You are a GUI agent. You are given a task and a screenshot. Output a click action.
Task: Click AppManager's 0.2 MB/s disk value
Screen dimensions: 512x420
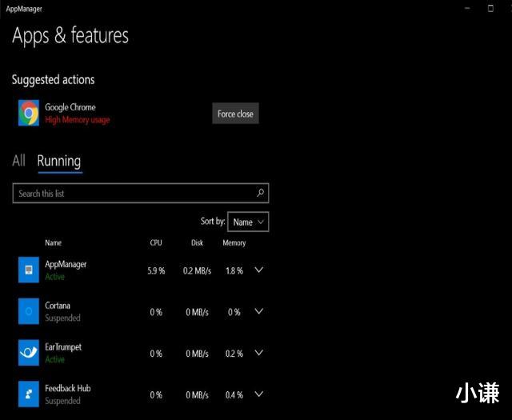tap(198, 270)
